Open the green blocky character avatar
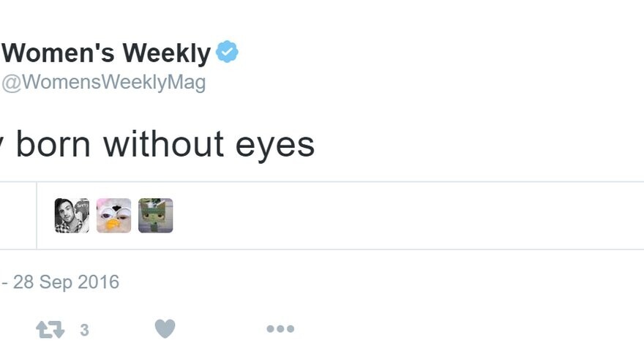The height and width of the screenshot is (362, 644). 155,216
